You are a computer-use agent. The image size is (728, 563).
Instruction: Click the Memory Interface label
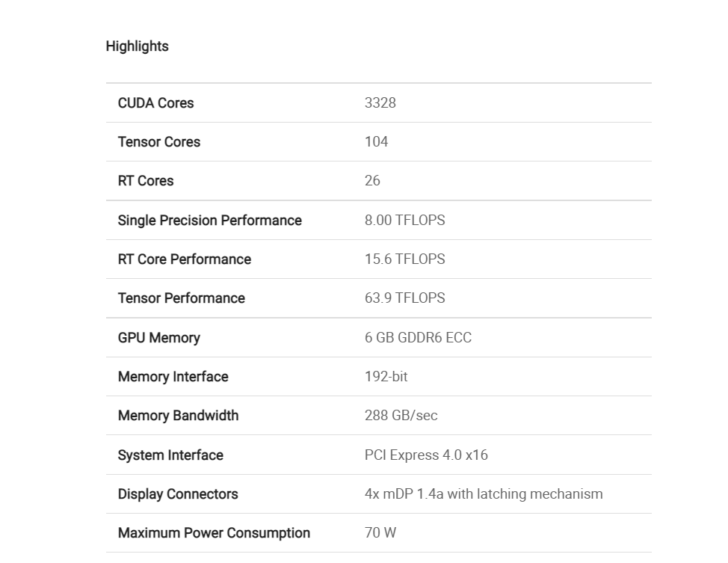(173, 377)
